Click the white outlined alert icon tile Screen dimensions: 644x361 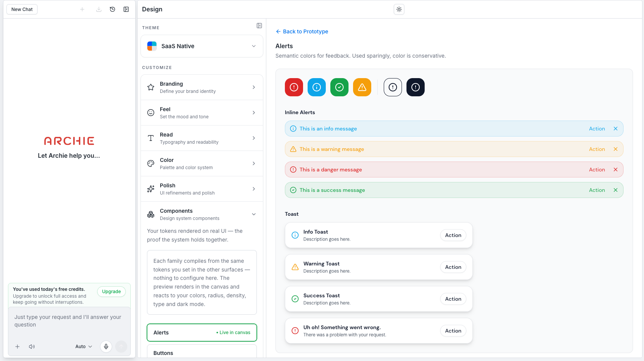[393, 87]
